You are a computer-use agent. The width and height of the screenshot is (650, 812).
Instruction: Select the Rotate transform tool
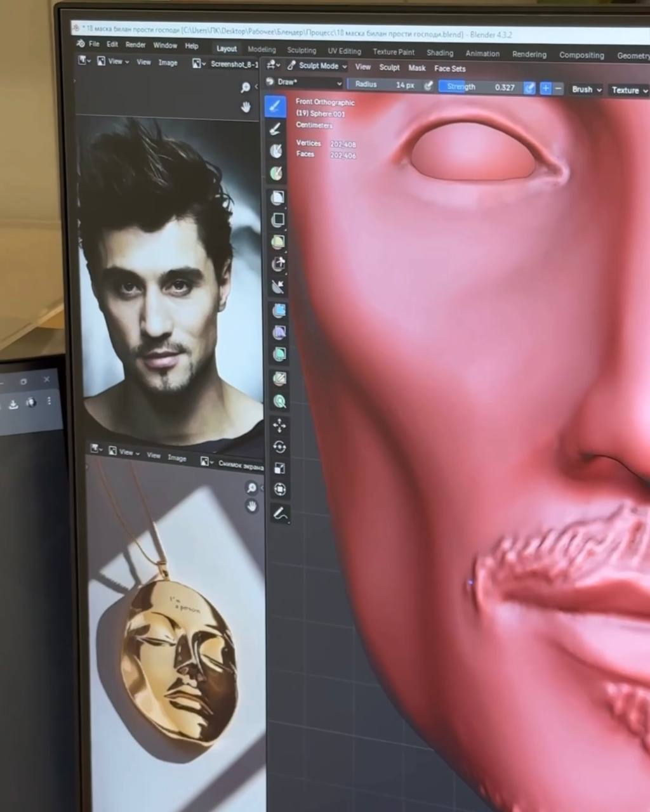pyautogui.click(x=279, y=447)
